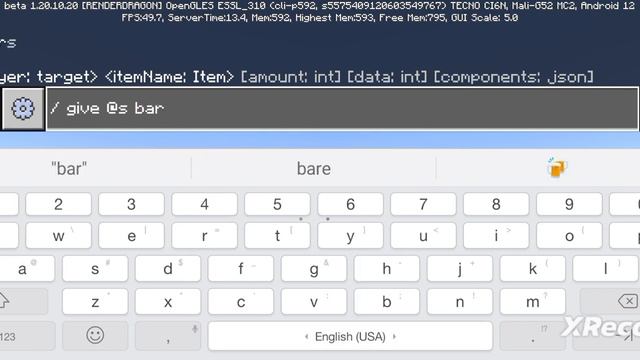Tap the o letter key
The image size is (640, 360).
click(x=569, y=236)
